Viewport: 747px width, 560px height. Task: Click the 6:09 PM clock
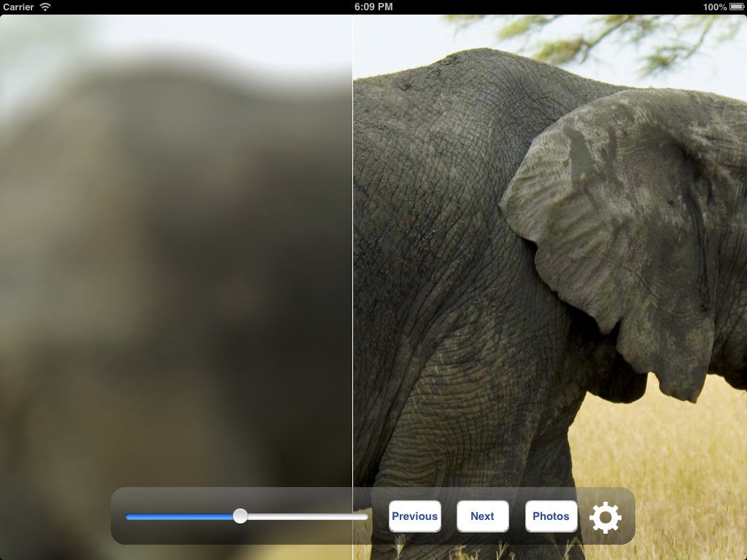(373, 7)
